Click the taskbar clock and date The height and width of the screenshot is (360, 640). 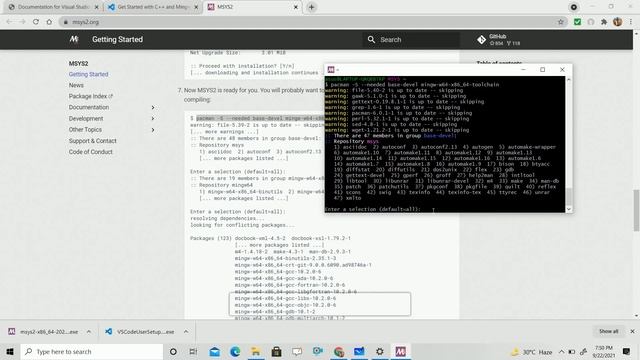604,351
